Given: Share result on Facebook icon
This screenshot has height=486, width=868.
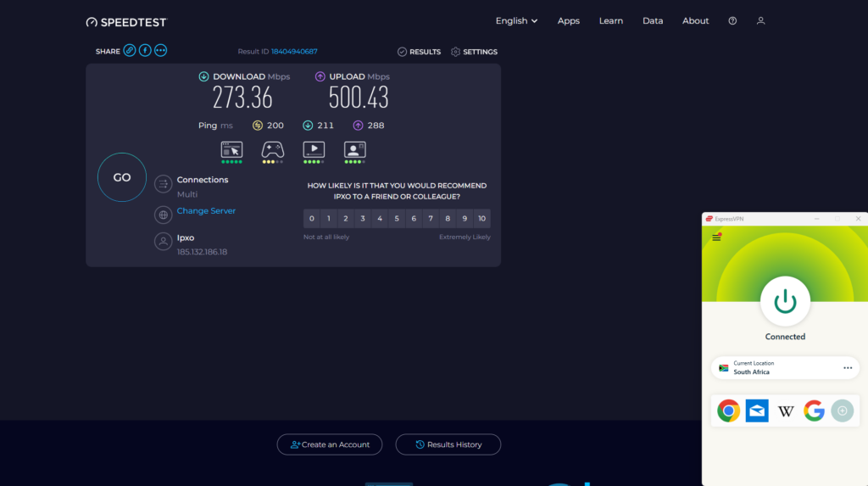Looking at the screenshot, I should (145, 50).
